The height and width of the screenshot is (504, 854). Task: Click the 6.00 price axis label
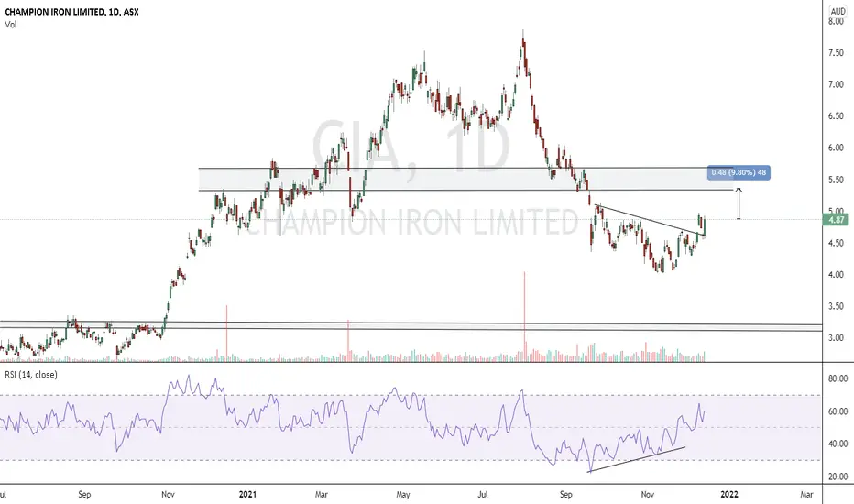tap(836, 148)
